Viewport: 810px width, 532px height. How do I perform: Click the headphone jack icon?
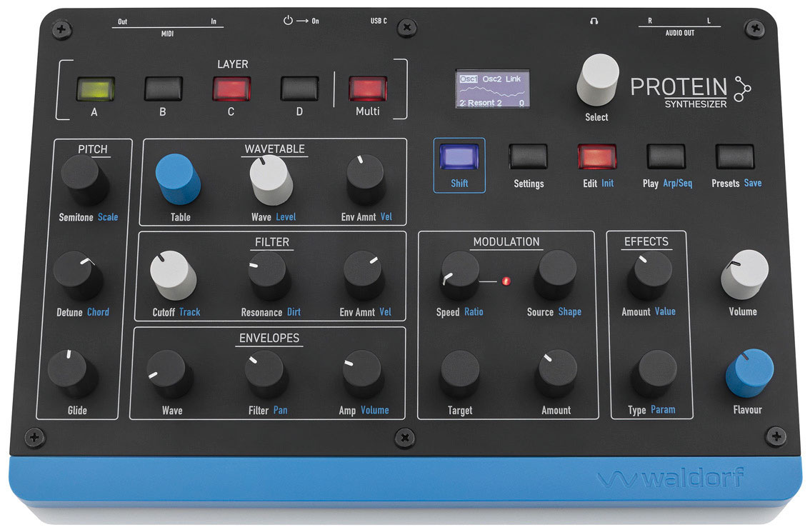594,21
